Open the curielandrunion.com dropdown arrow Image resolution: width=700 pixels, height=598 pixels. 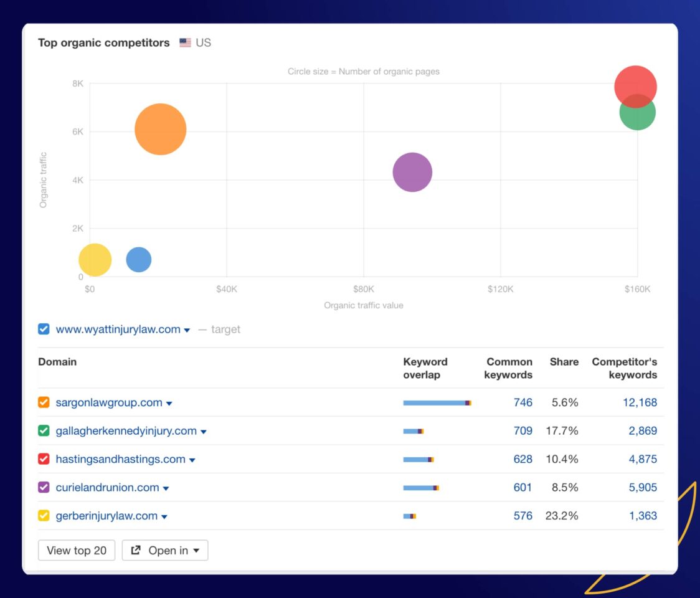(x=166, y=488)
